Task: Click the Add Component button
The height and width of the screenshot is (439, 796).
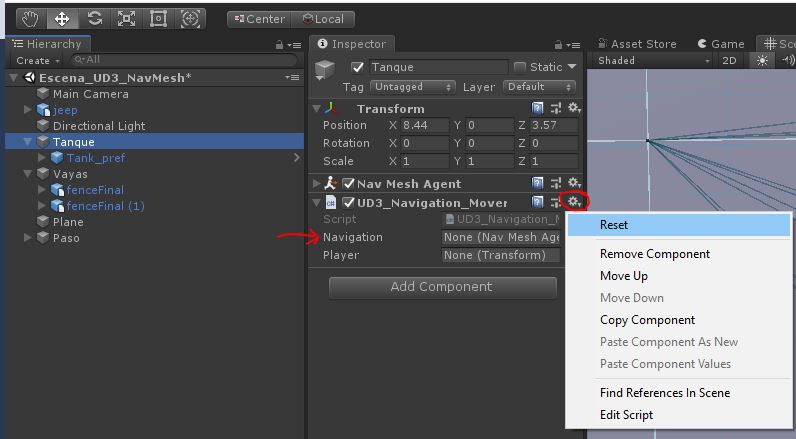Action: pyautogui.click(x=443, y=287)
